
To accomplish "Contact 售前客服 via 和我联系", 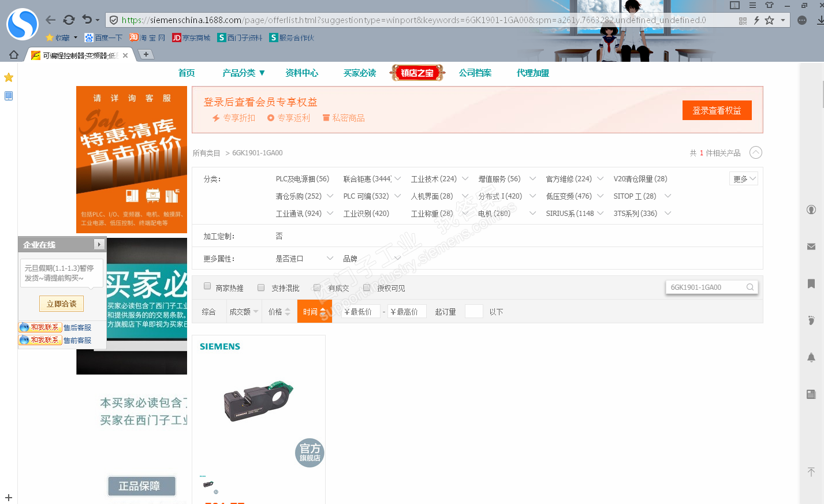I will pos(40,340).
